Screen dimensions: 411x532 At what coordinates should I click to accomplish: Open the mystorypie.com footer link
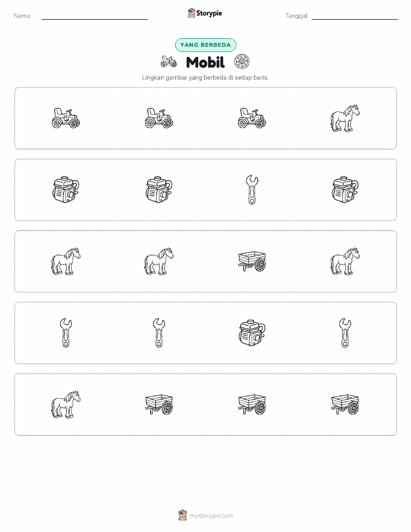coord(211,516)
